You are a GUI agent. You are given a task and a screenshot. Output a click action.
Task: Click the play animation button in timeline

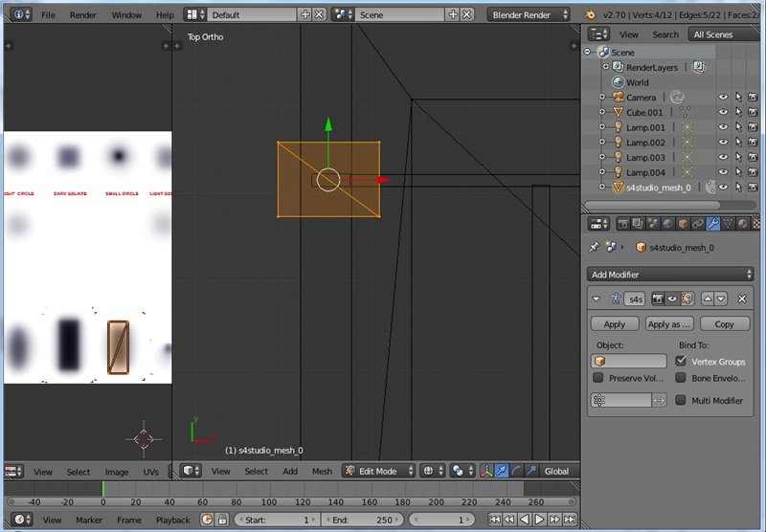(539, 520)
